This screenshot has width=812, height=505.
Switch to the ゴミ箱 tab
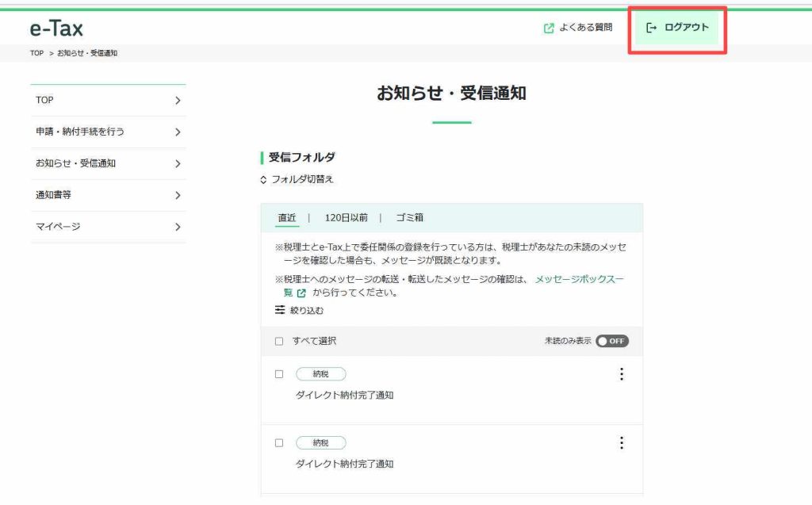tap(410, 218)
